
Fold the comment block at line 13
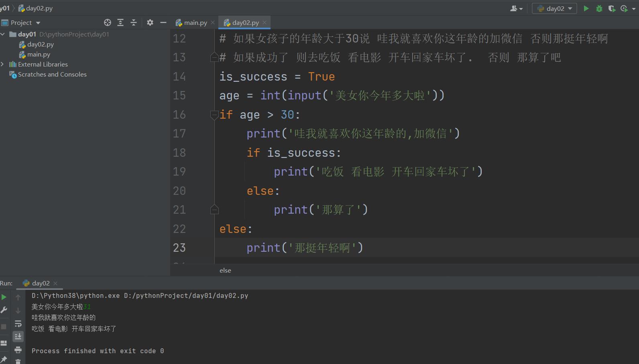point(214,57)
